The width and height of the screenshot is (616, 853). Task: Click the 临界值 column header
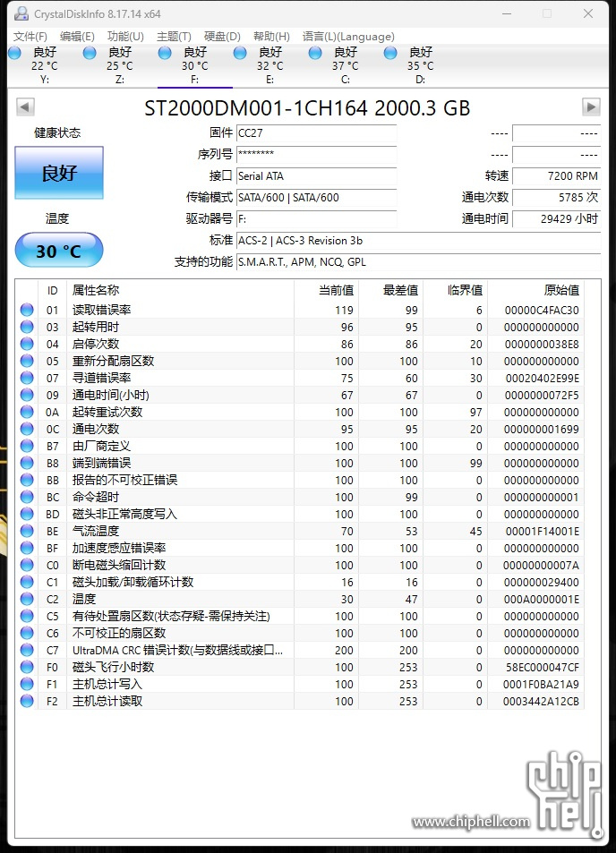point(456,291)
